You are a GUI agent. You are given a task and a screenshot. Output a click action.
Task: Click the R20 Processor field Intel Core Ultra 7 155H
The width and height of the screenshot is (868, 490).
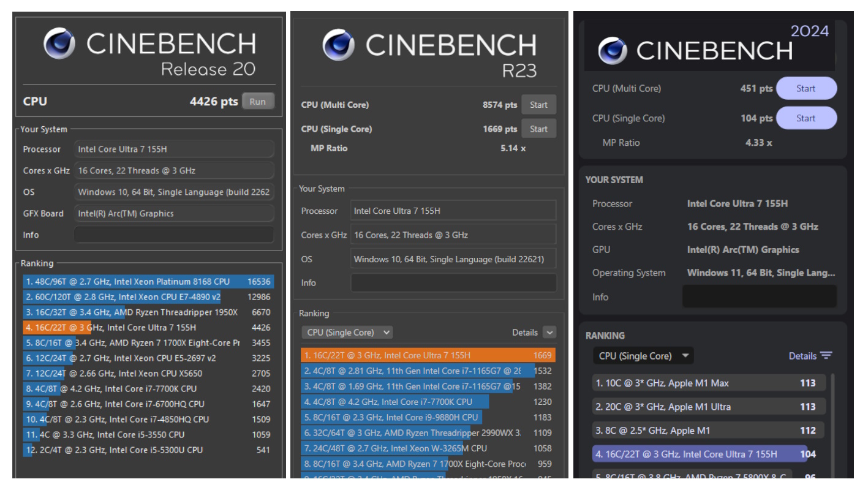click(174, 149)
